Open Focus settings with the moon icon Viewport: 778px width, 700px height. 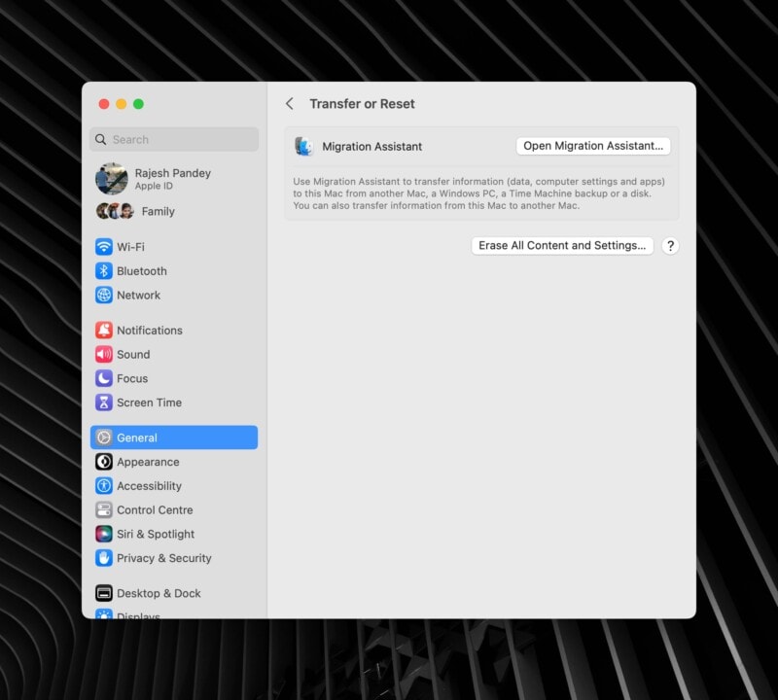point(105,378)
